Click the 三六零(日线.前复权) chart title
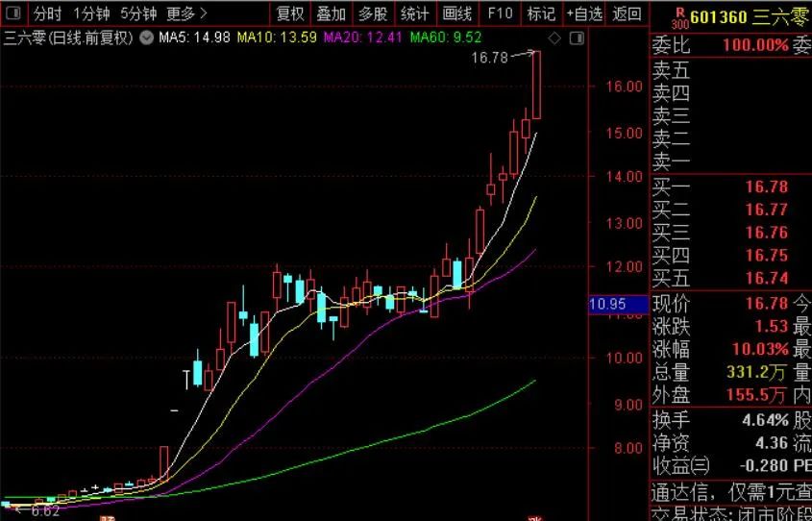This screenshot has width=812, height=521. (68, 37)
